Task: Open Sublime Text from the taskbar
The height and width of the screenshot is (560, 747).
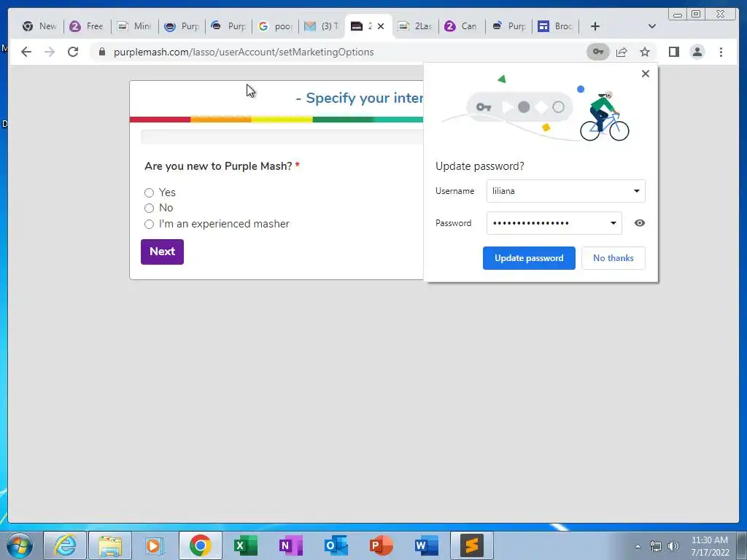Action: pos(472,545)
